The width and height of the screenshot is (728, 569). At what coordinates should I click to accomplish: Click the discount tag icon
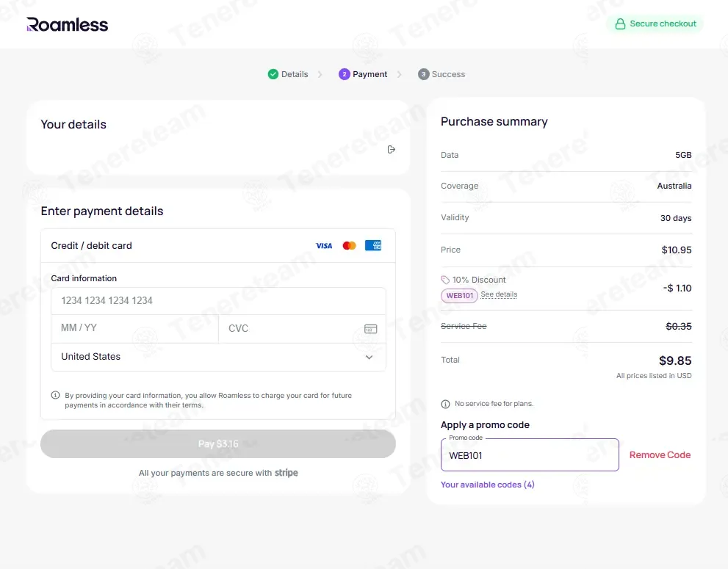tap(445, 280)
